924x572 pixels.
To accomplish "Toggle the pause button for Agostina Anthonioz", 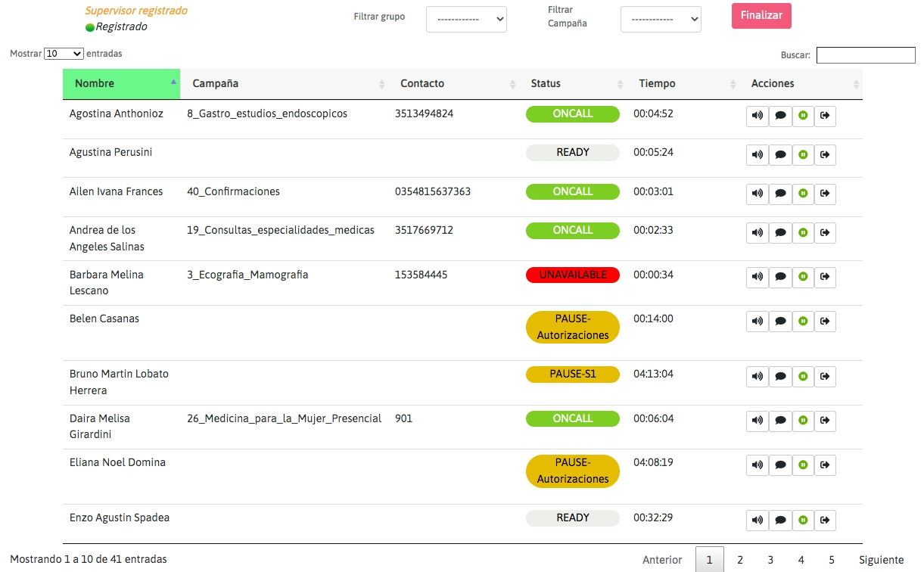I will [803, 116].
